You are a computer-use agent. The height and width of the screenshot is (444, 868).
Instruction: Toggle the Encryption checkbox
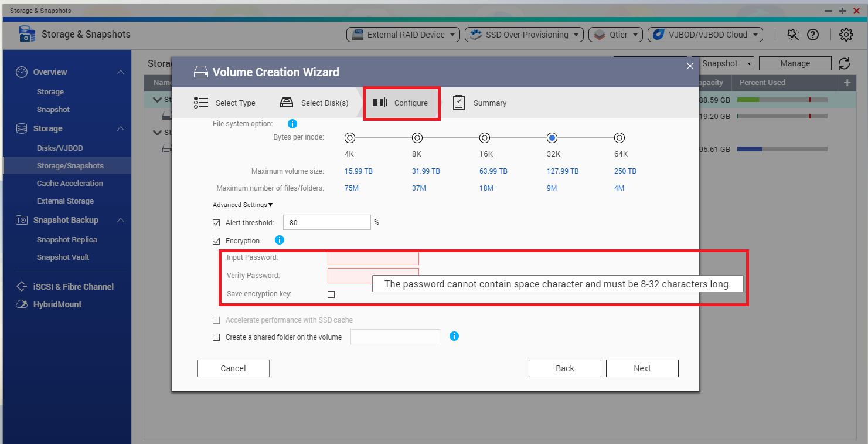(x=216, y=241)
